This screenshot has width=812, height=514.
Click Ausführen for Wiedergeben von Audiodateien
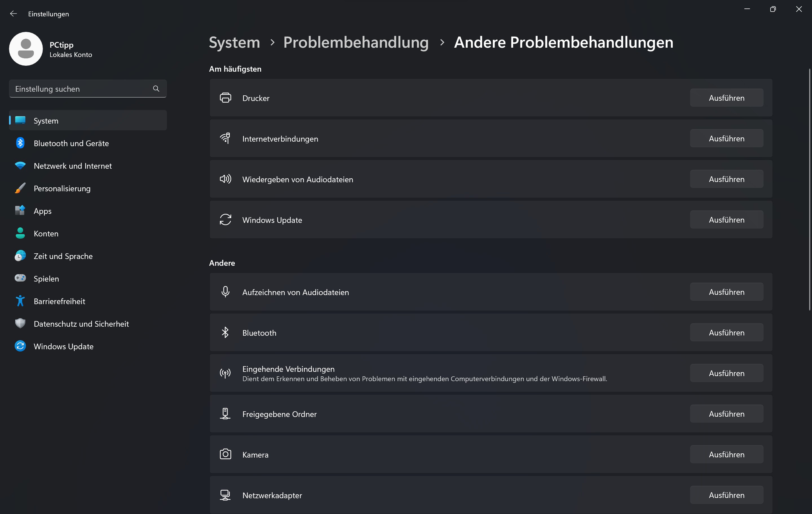click(726, 179)
